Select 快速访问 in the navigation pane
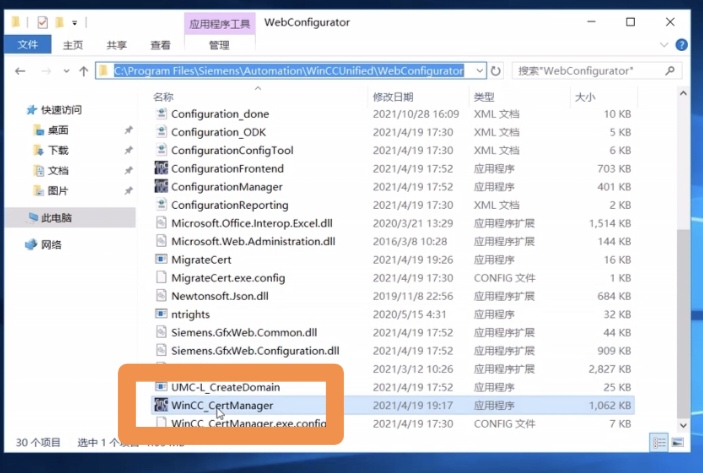703x473 pixels. coord(61,110)
